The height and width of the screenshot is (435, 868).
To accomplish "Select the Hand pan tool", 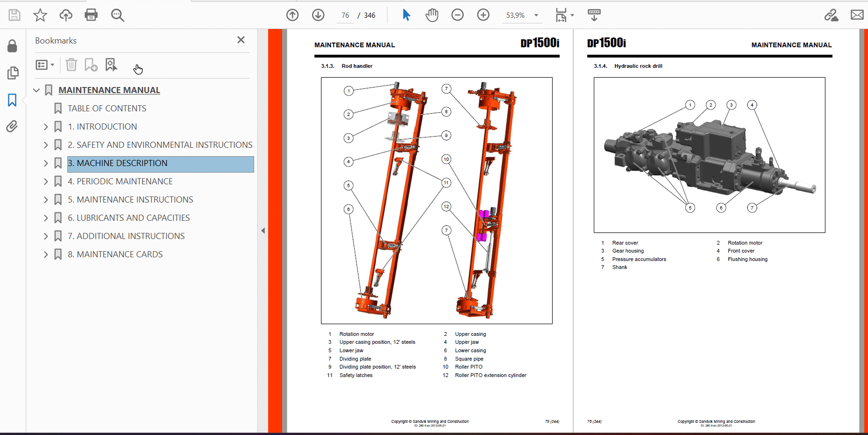I will click(431, 15).
